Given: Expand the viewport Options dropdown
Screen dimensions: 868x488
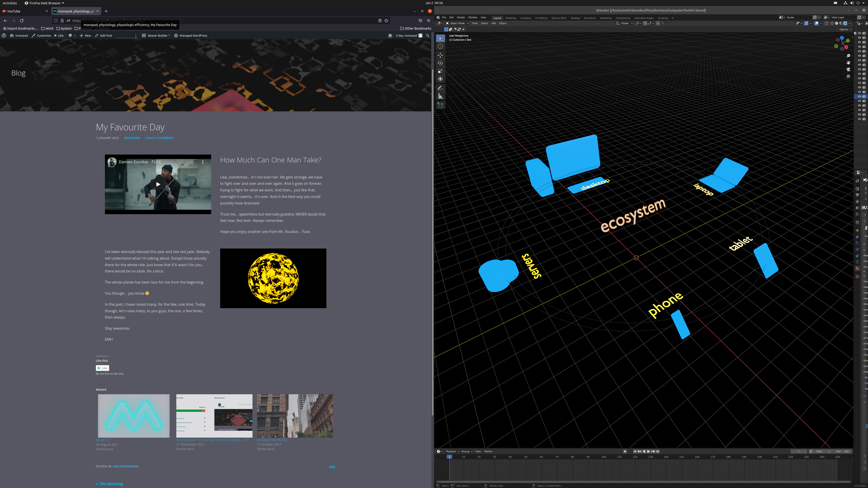Looking at the screenshot, I should click(x=845, y=29).
